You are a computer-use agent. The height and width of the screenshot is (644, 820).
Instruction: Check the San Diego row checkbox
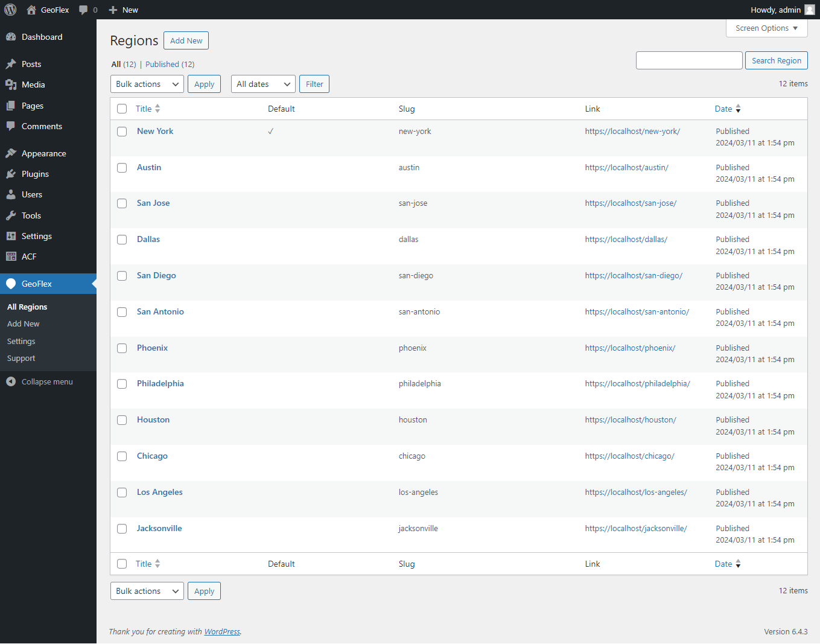[x=122, y=276]
